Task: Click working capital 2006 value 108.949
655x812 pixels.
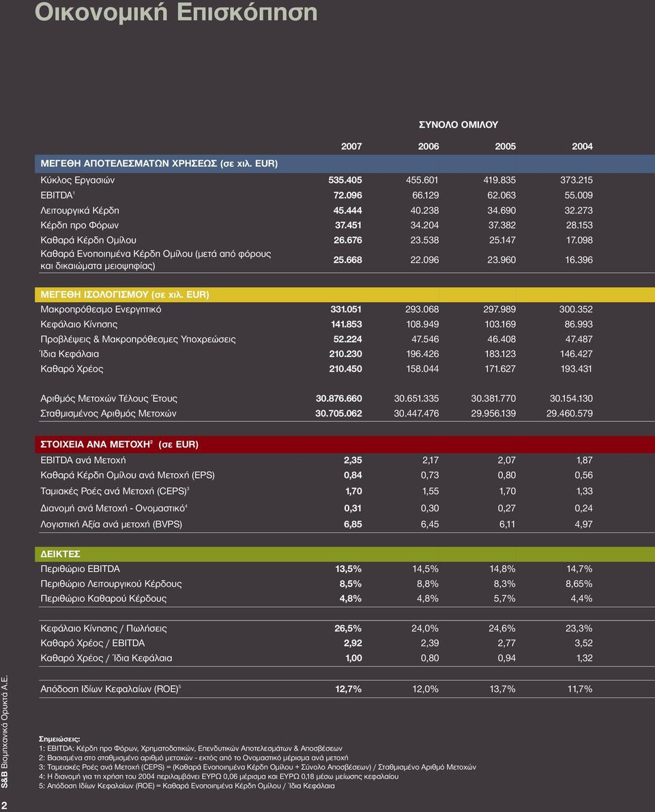Action: pyautogui.click(x=422, y=324)
